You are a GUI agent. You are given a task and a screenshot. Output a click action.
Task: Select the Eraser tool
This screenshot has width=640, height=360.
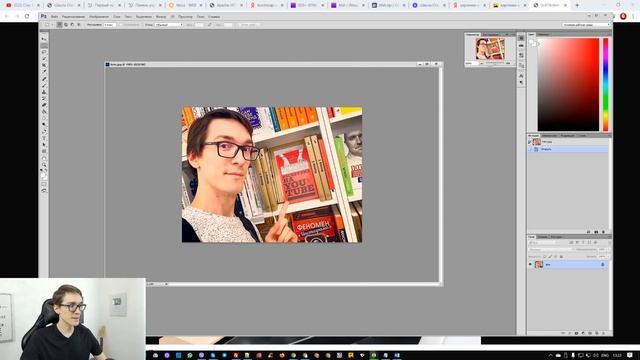[x=44, y=104]
